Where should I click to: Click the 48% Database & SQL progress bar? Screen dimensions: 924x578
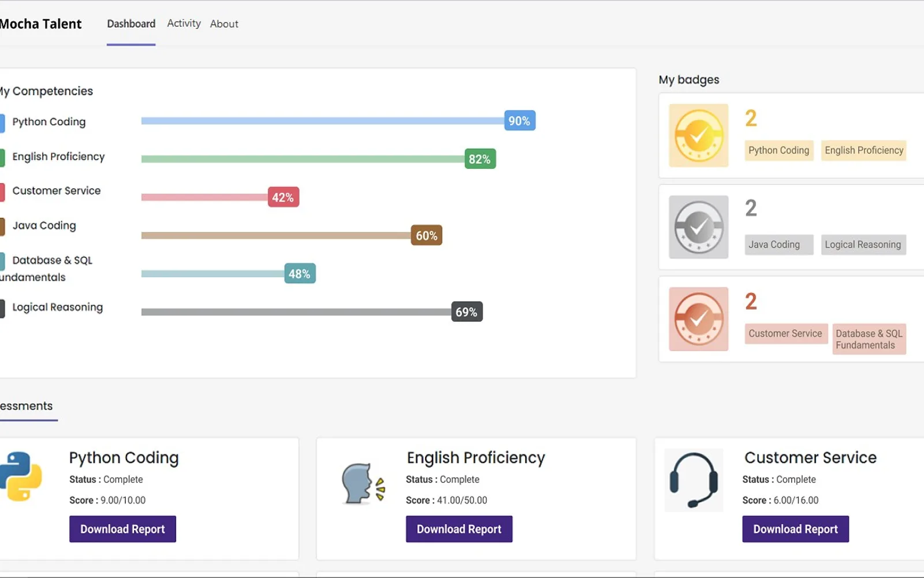pos(228,273)
